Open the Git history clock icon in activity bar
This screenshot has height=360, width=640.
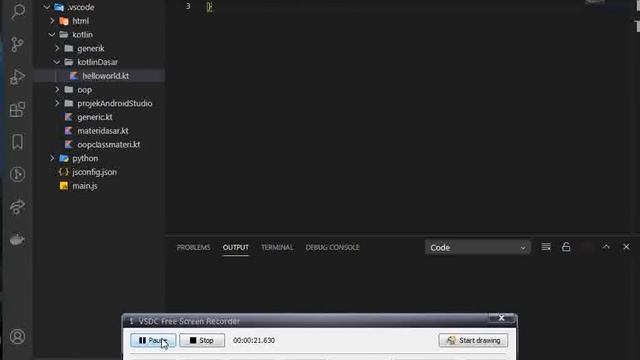coord(17,174)
